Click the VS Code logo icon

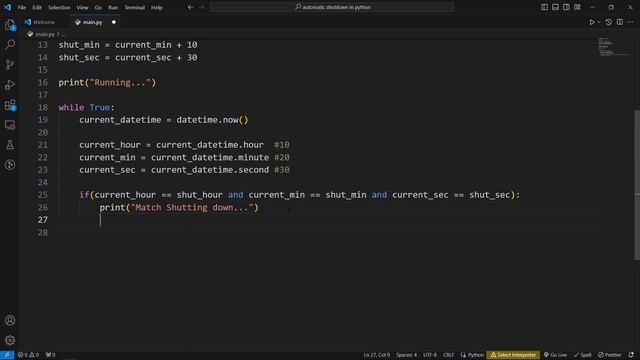(x=7, y=7)
